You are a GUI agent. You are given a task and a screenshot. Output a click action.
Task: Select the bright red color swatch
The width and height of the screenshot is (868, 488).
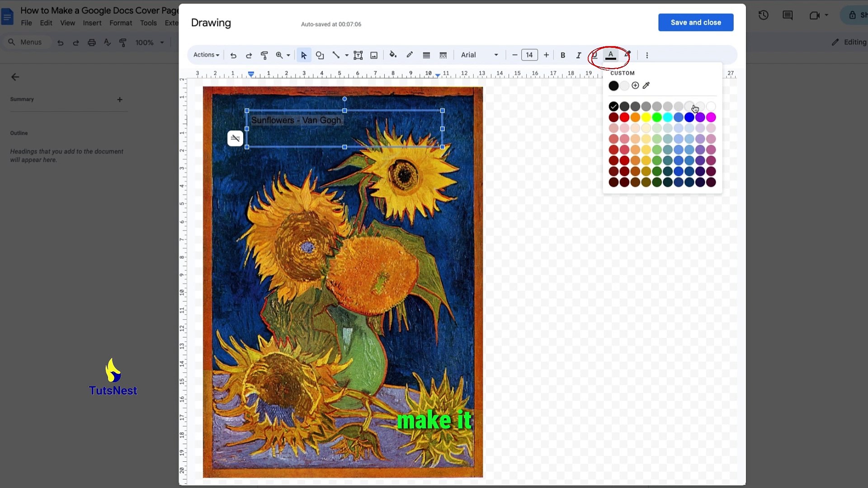pyautogui.click(x=624, y=117)
